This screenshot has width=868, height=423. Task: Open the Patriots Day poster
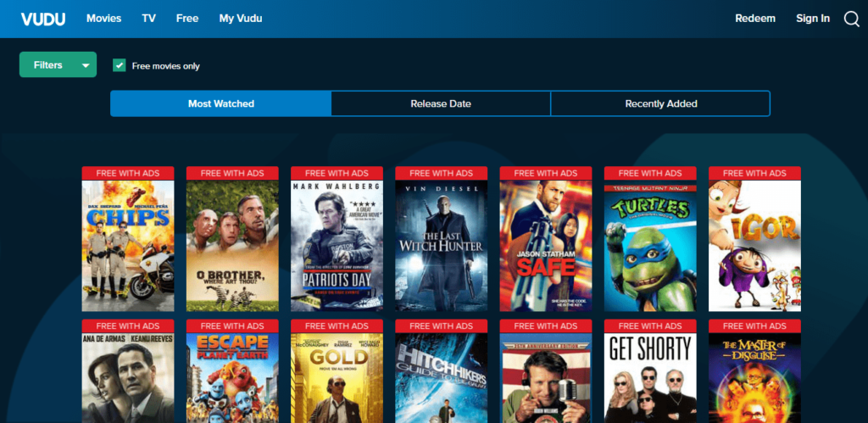click(337, 245)
